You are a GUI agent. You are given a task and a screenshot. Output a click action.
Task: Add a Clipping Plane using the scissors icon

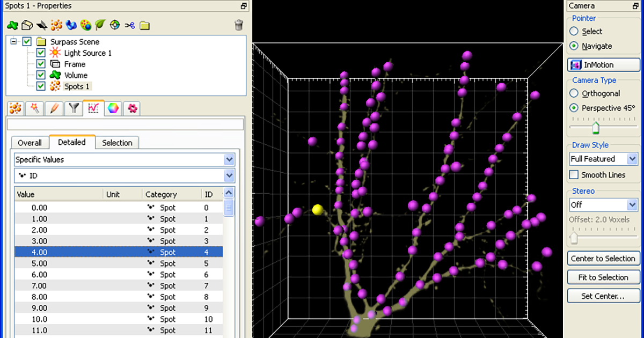pos(129,25)
